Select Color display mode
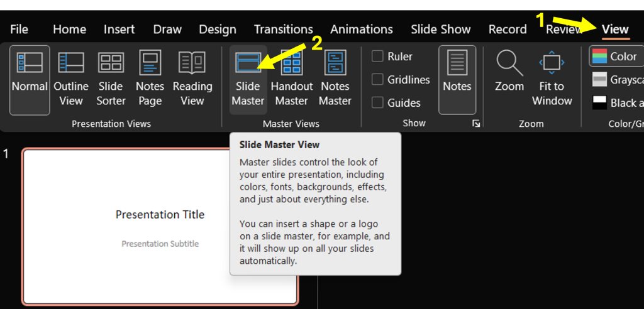Viewport: 644px width, 309px height. click(615, 57)
